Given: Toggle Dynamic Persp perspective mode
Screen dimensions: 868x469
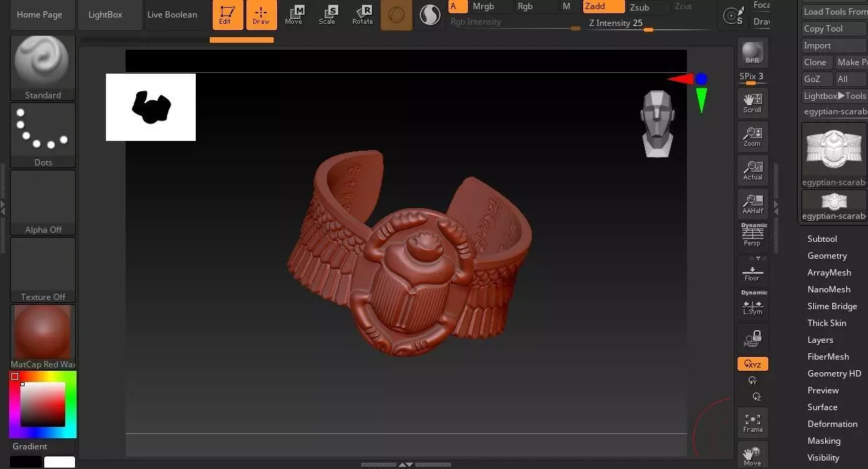Looking at the screenshot, I should pos(752,236).
